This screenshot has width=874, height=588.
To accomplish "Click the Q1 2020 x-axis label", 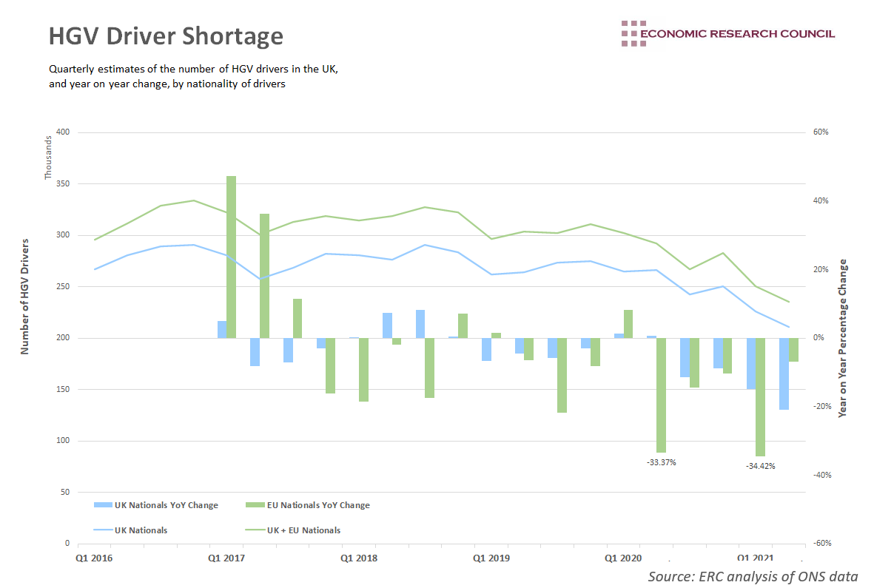I will click(x=623, y=558).
